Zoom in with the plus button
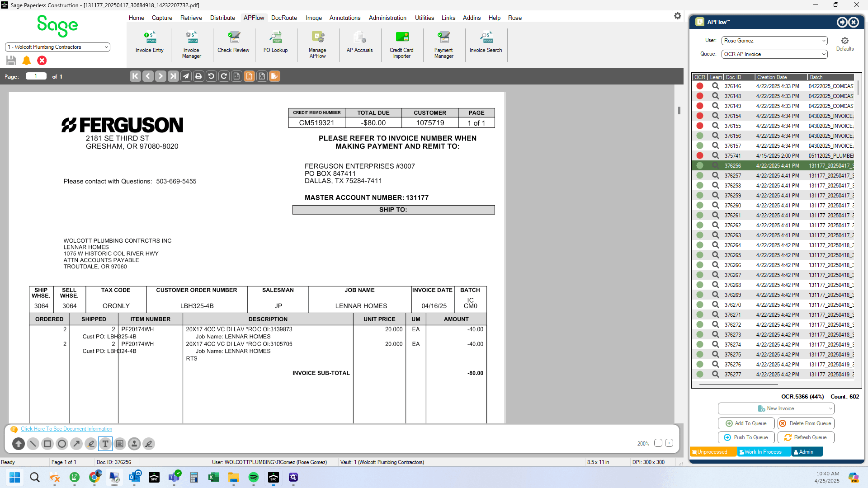 [669, 443]
